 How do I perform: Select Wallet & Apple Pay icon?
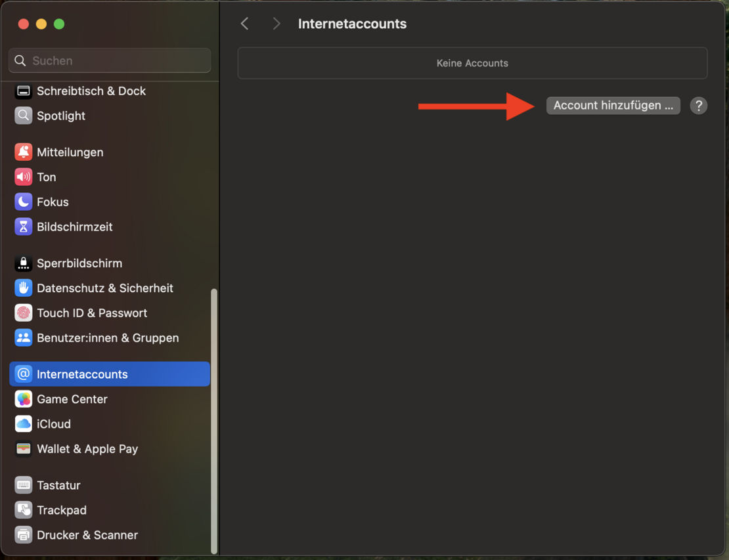(23, 448)
